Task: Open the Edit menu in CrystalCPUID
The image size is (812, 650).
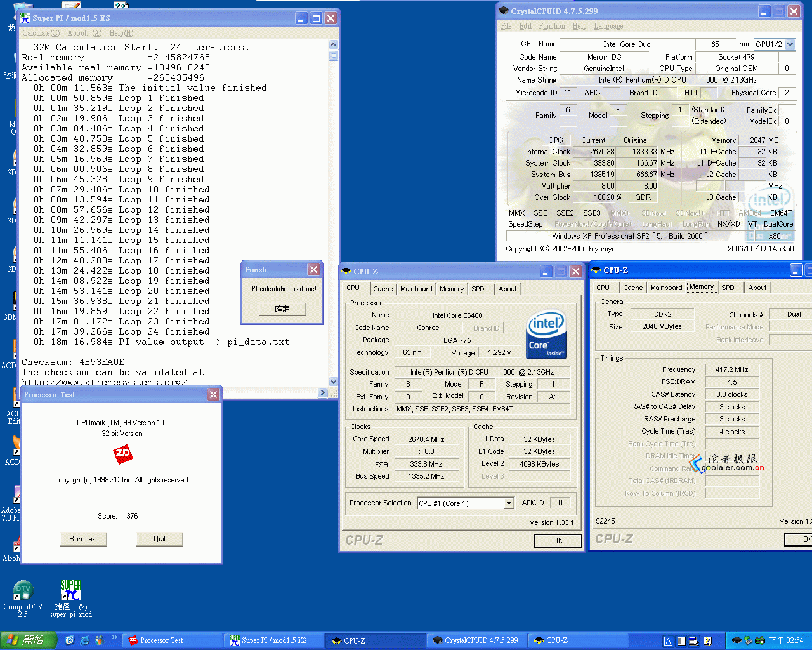Action: 525,26
